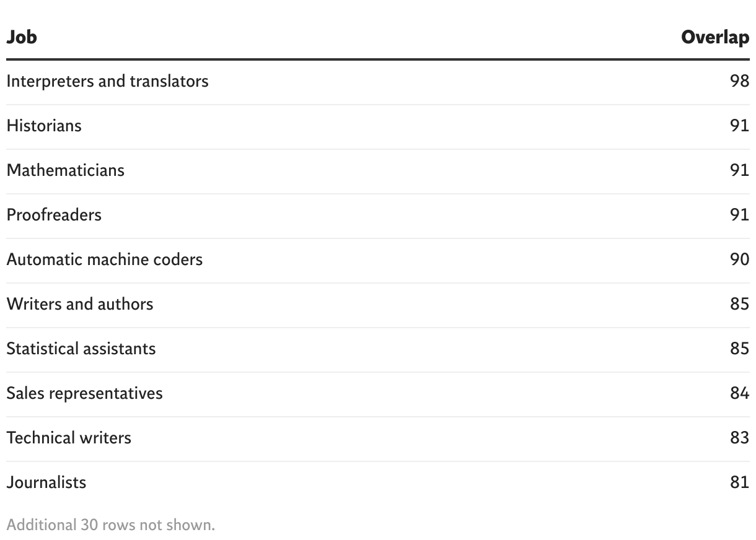Select the Automatic machine coders row label
The image size is (756, 540).
click(105, 259)
